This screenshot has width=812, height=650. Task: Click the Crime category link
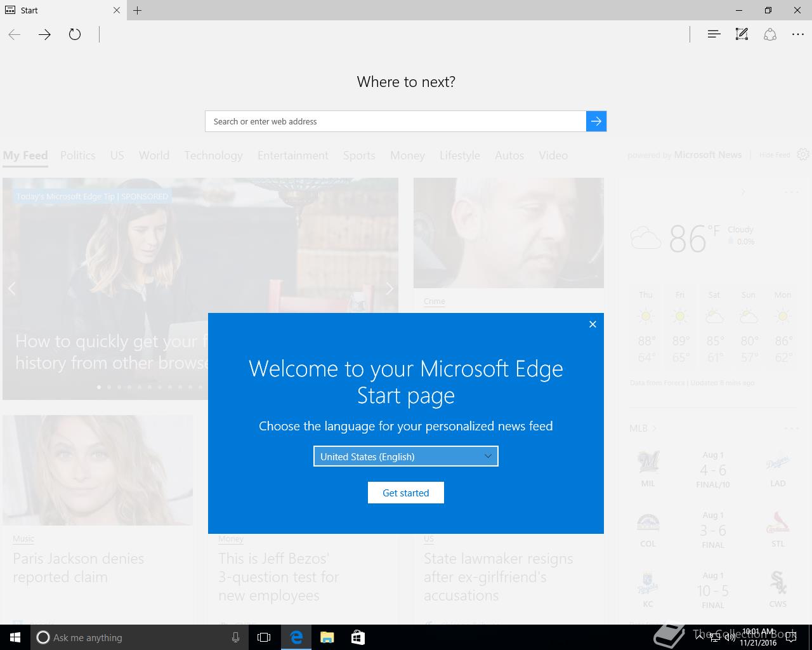pyautogui.click(x=435, y=302)
